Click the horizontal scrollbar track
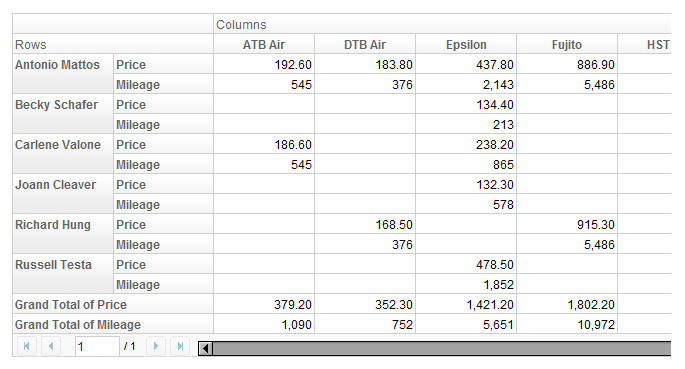 tap(442, 348)
